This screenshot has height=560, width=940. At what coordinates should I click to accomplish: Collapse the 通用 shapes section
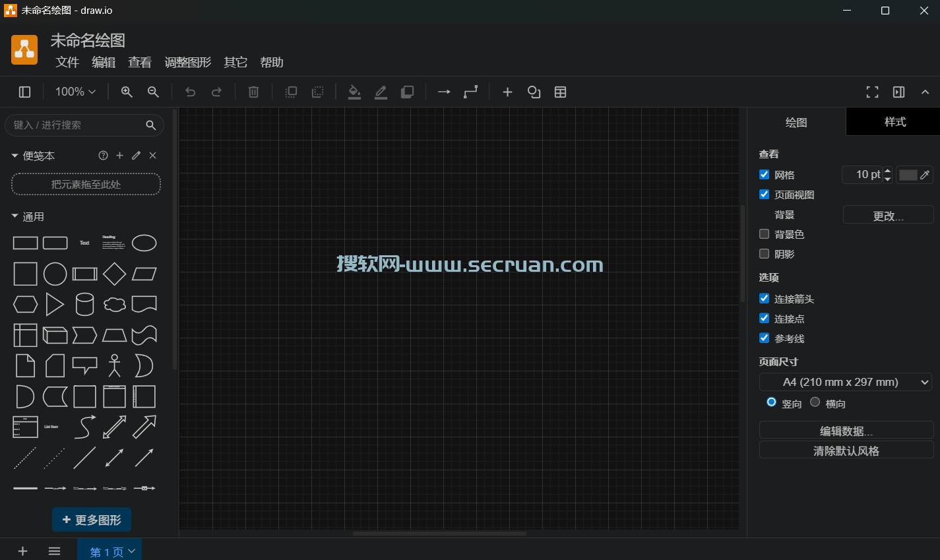pos(15,216)
